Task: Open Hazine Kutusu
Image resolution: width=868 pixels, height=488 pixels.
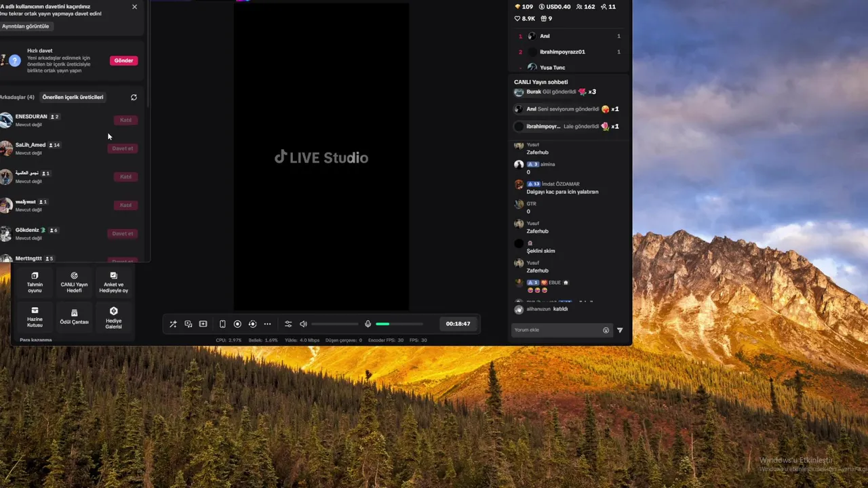Action: [x=35, y=317]
